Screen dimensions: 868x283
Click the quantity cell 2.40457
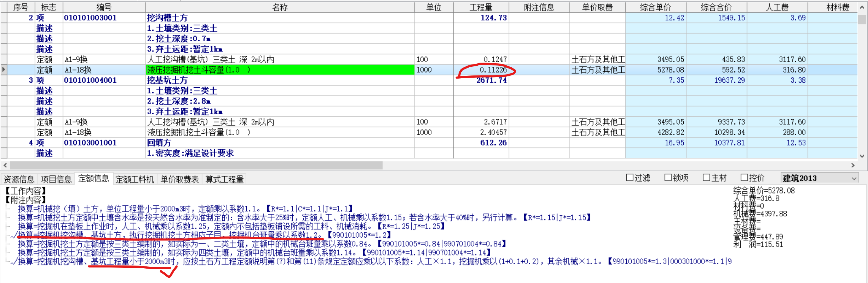[481, 132]
